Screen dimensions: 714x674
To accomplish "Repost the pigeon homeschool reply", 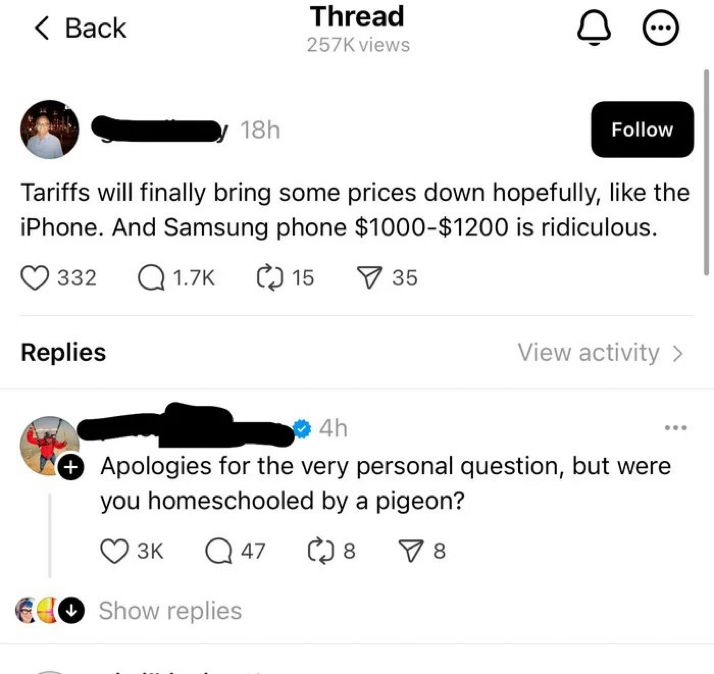I will click(321, 551).
